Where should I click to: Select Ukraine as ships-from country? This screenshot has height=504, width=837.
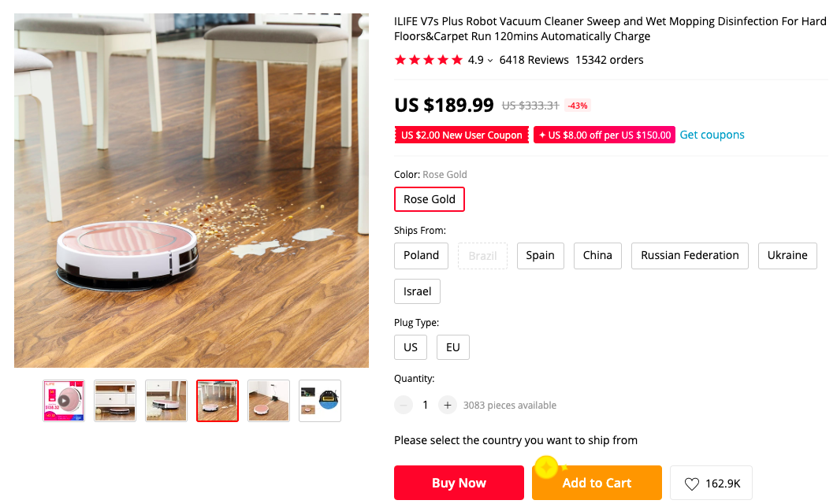(x=787, y=255)
